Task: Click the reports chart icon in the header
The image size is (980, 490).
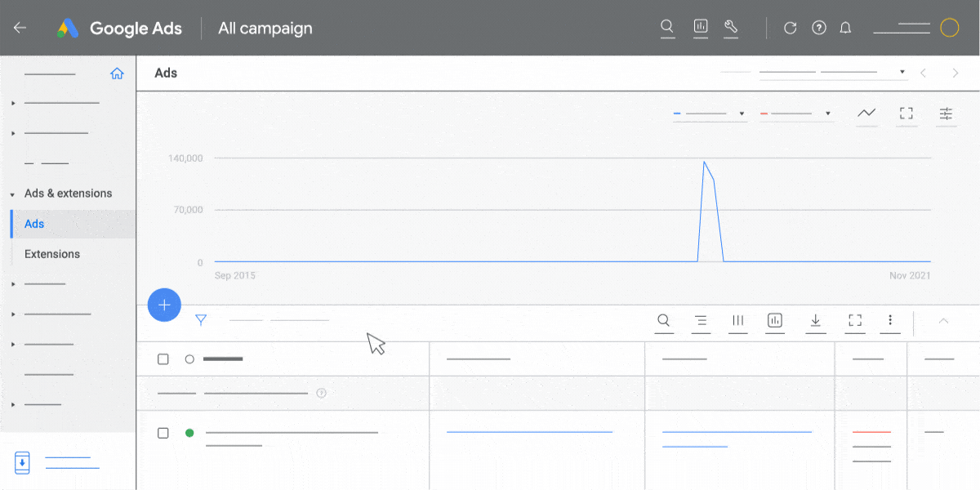Action: 700,27
